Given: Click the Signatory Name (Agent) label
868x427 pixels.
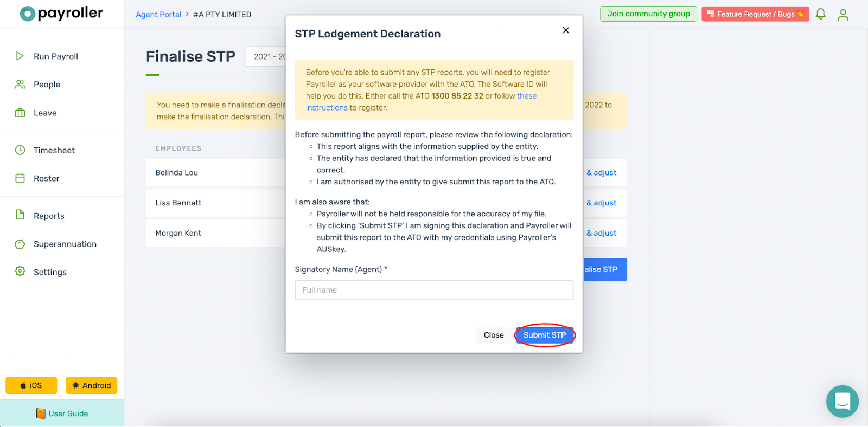Looking at the screenshot, I should point(339,269).
